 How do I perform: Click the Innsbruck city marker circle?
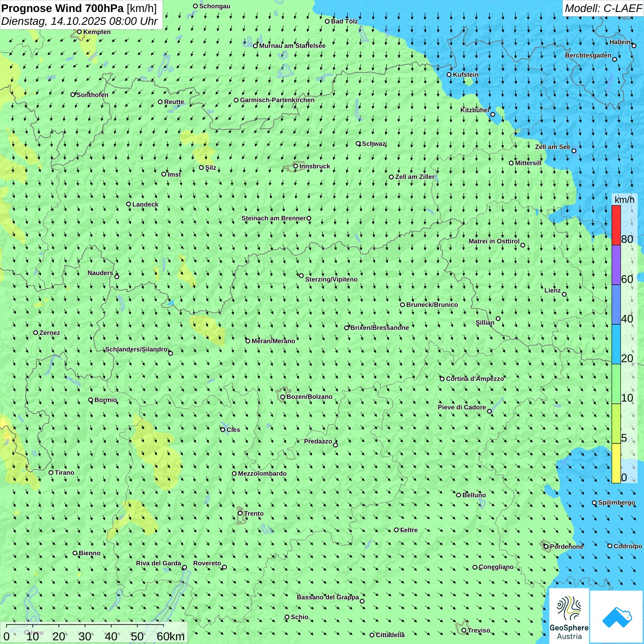click(296, 166)
